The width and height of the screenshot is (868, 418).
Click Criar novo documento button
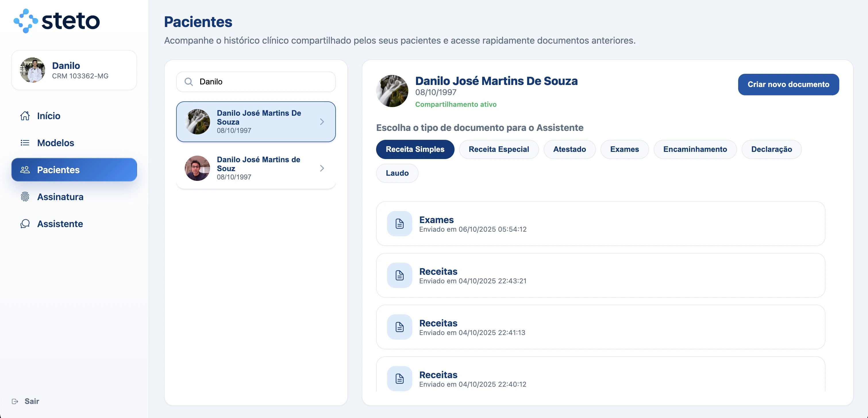[788, 84]
